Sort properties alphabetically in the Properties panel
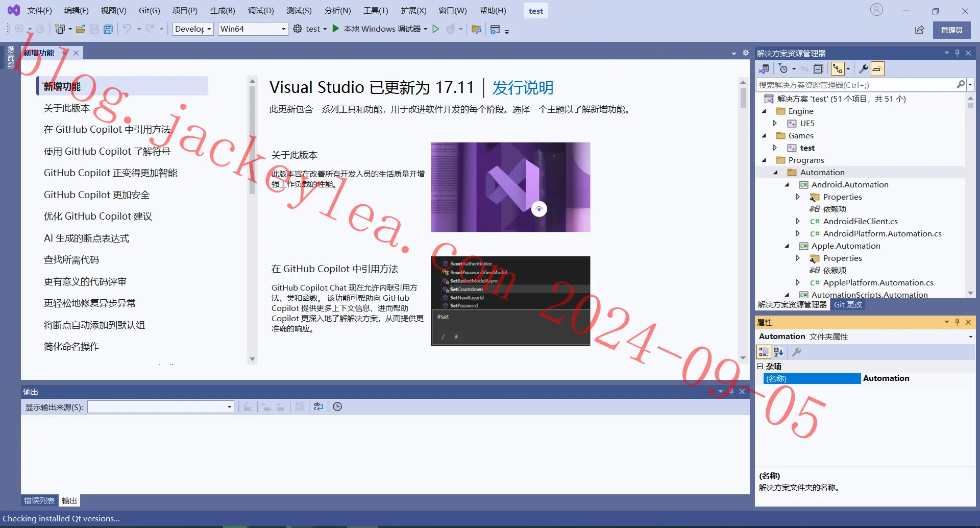 [x=778, y=352]
